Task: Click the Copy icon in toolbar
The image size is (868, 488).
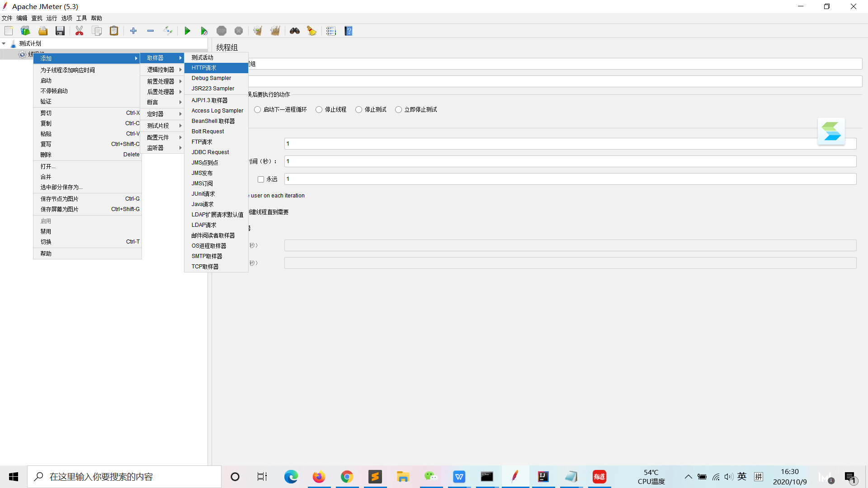Action: coord(97,31)
